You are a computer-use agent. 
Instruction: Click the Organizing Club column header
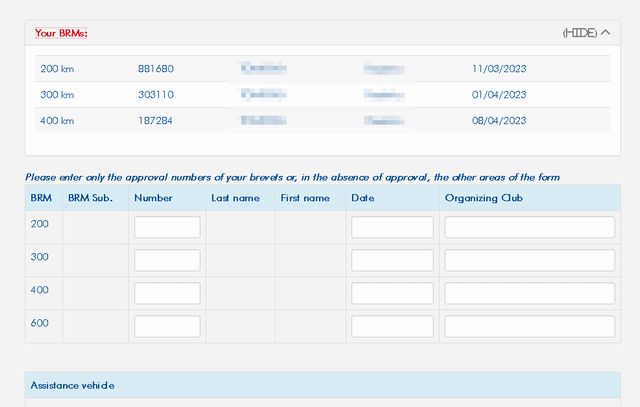coord(485,198)
